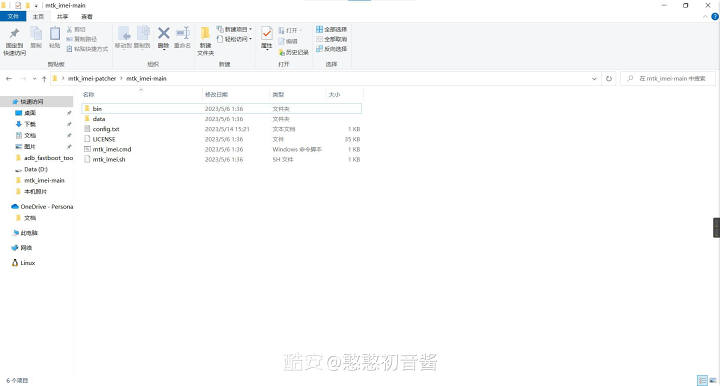The image size is (720, 386).
Task: Click mtk_imei-main in the address path
Action: coord(146,78)
